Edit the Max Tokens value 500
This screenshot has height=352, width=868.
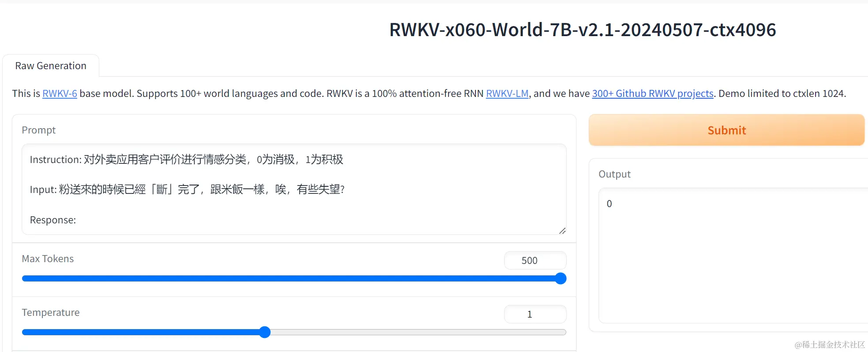[x=535, y=260]
